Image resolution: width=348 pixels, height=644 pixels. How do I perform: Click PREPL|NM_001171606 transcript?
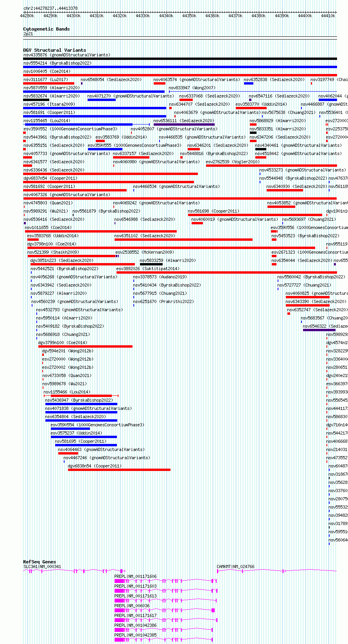point(166,581)
